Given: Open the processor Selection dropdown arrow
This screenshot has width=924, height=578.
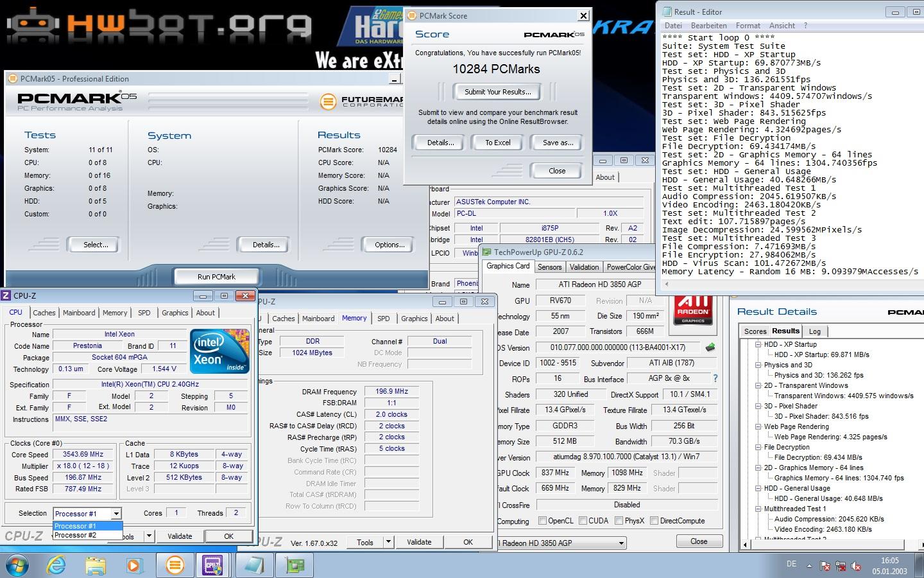Looking at the screenshot, I should [116, 514].
